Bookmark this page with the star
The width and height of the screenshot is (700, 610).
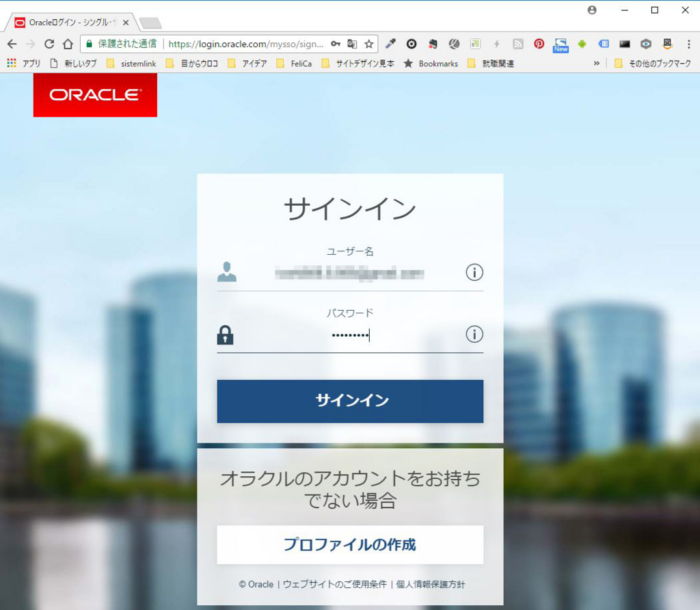point(368,44)
